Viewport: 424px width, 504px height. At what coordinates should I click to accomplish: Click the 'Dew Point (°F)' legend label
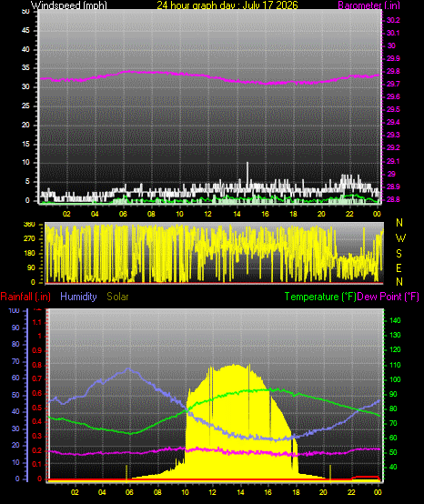pos(388,297)
